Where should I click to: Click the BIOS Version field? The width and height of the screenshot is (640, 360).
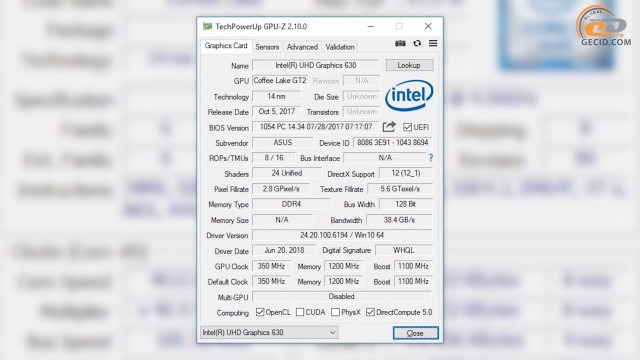click(316, 127)
